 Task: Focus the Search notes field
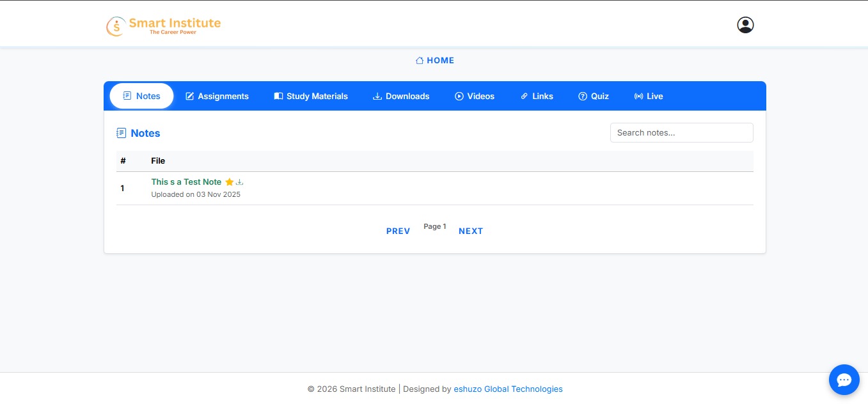(x=681, y=133)
